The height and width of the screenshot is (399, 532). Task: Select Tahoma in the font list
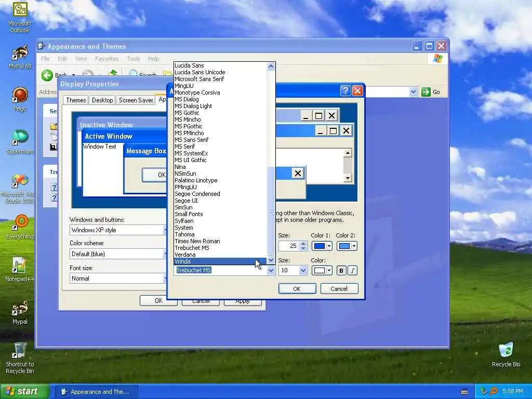(x=220, y=234)
